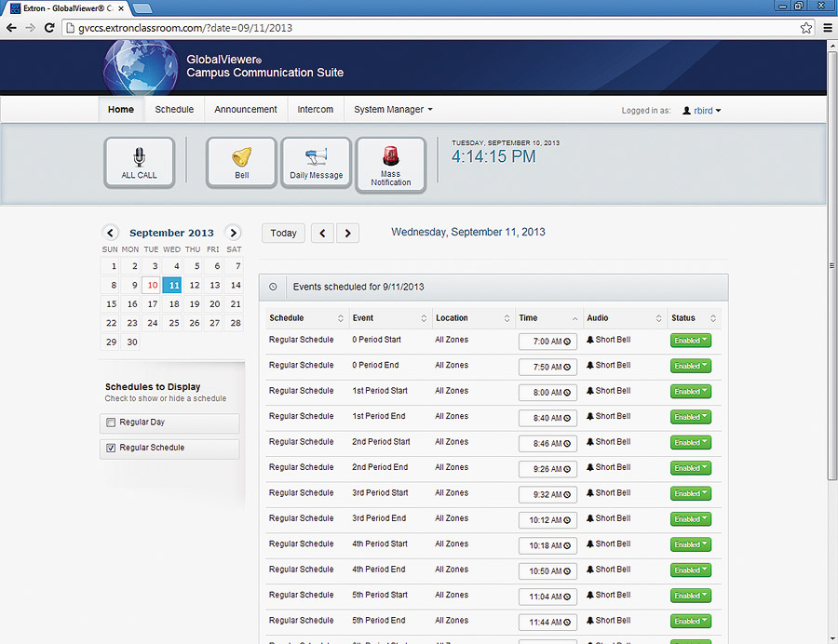Bookmark this page with star icon
838x644 pixels.
point(806,28)
